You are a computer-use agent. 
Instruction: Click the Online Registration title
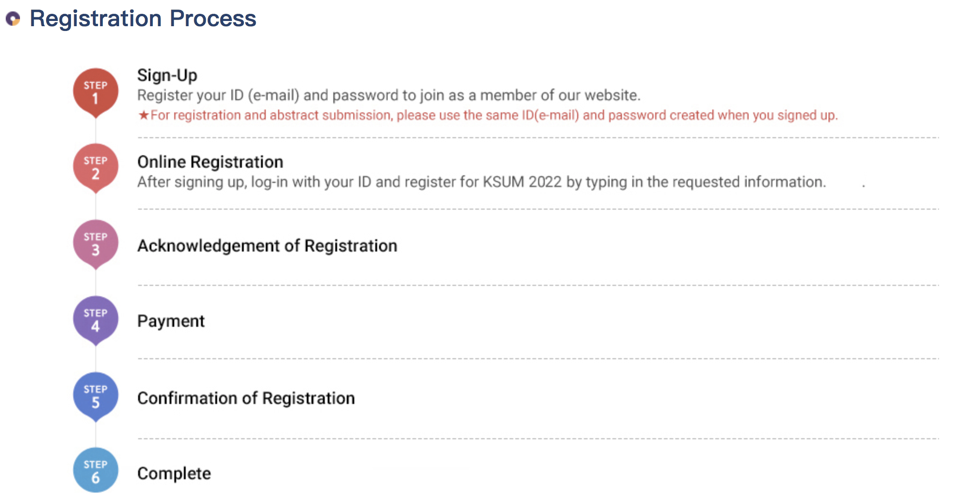click(210, 162)
